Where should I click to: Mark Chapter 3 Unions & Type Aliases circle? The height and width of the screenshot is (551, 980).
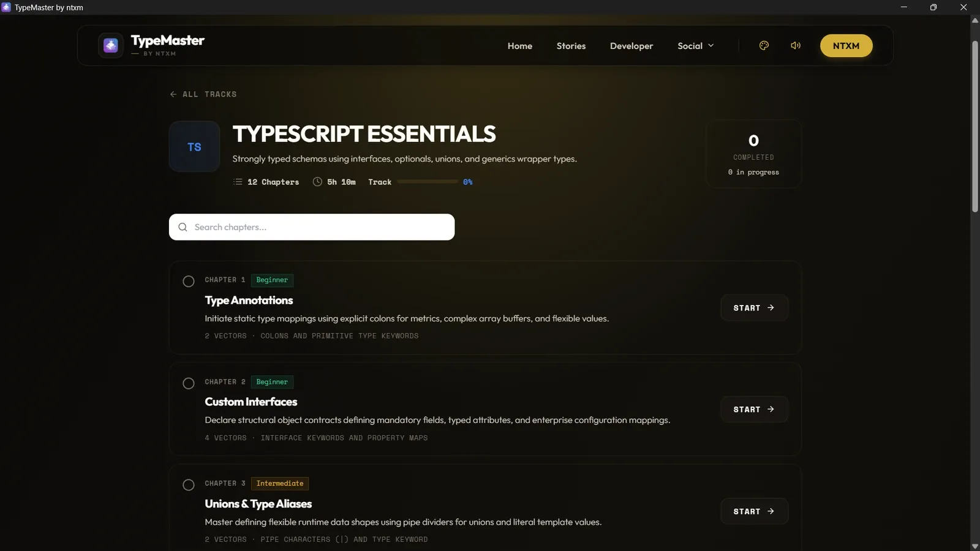[189, 485]
